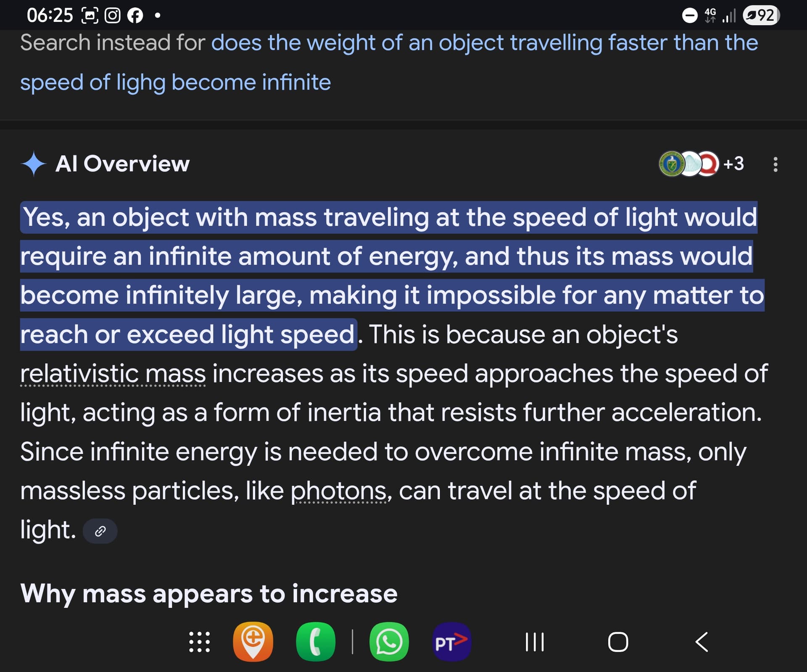
Task: Open the 'relativistic mass' underlined link
Action: [x=113, y=374]
